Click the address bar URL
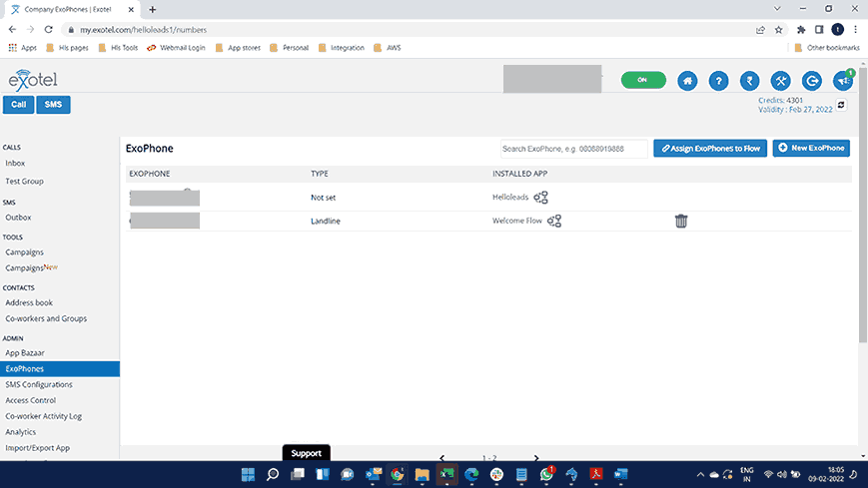 (143, 30)
